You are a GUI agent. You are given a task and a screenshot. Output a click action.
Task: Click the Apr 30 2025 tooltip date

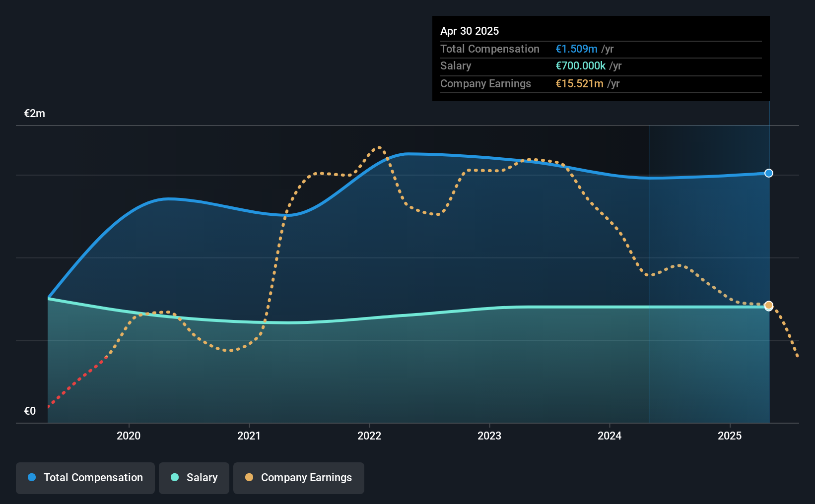[x=470, y=31]
